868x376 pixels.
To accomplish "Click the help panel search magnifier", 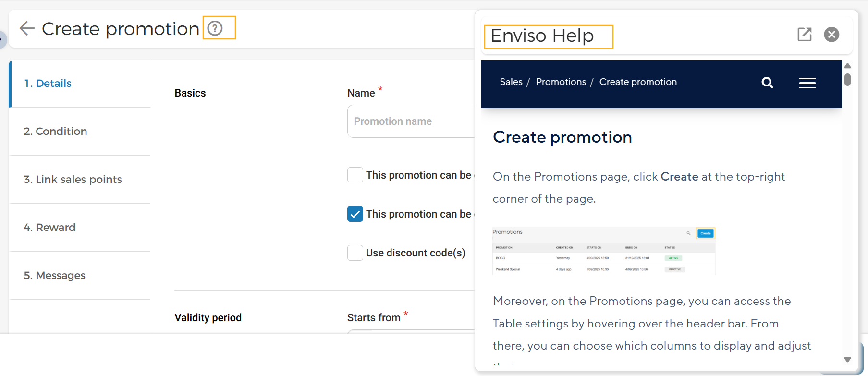I will 767,83.
